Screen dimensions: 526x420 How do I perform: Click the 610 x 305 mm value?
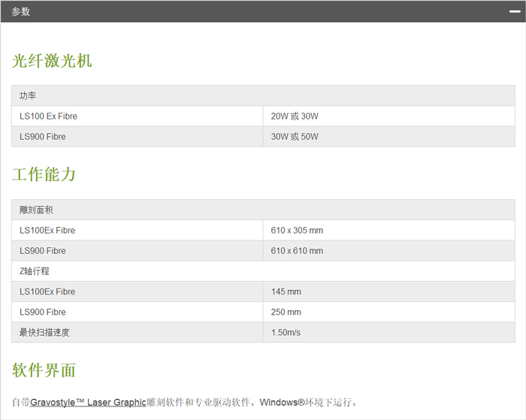tap(297, 231)
